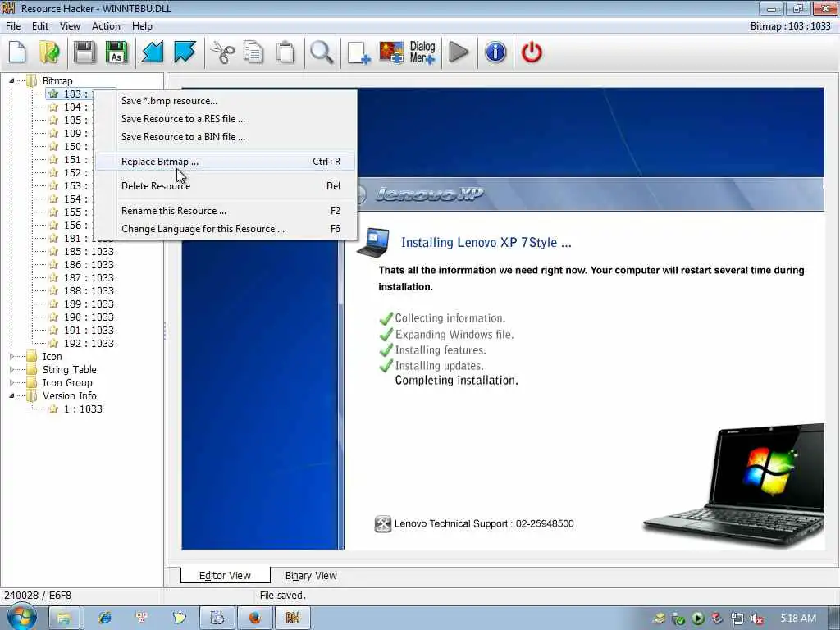Open the Action menu
The width and height of the screenshot is (840, 630).
coord(106,26)
